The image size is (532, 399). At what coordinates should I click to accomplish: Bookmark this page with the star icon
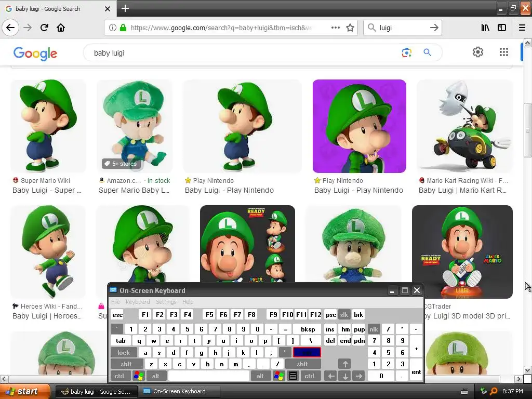(x=350, y=28)
